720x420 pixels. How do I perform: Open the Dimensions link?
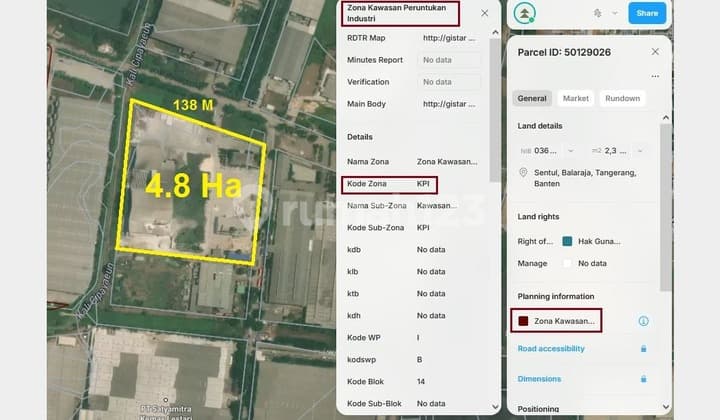click(539, 379)
